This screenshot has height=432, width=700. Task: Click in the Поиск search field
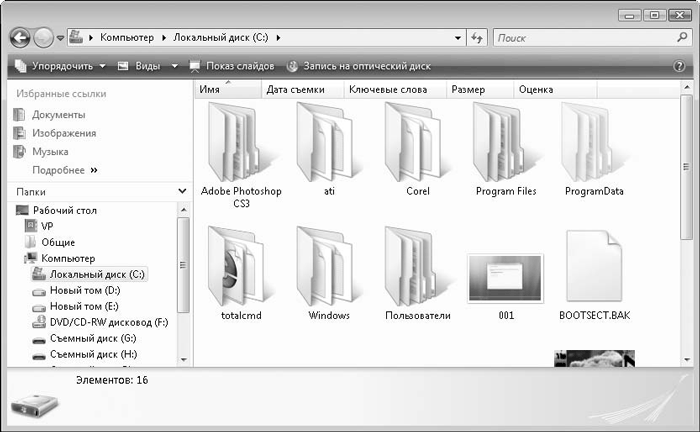pyautogui.click(x=584, y=38)
